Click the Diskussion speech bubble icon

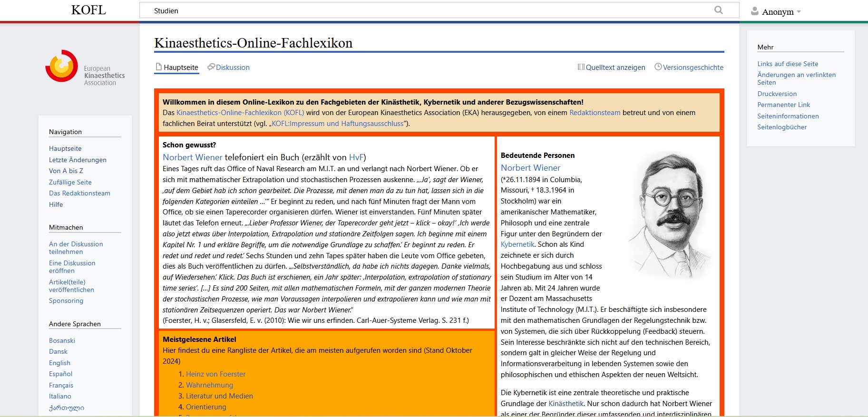click(x=211, y=67)
